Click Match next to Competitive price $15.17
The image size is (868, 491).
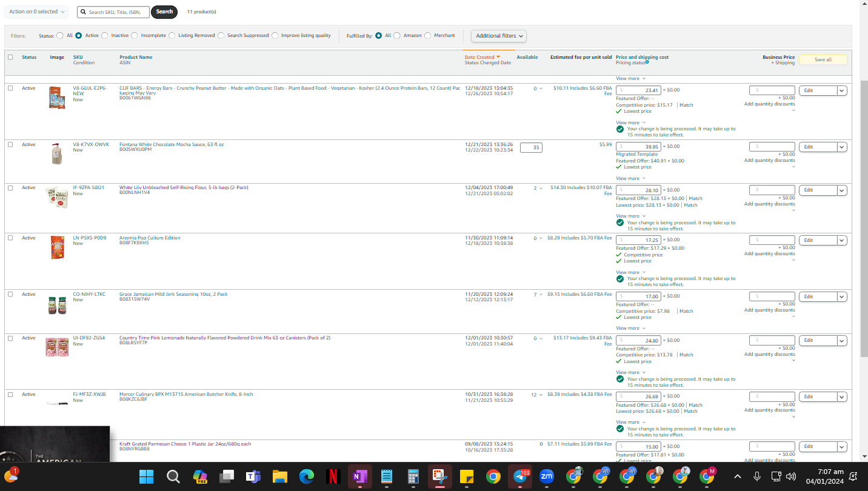[686, 105]
